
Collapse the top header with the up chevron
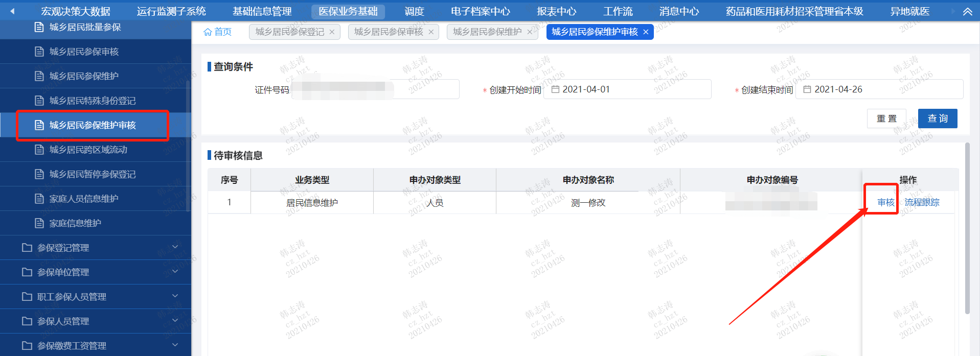pyautogui.click(x=967, y=11)
